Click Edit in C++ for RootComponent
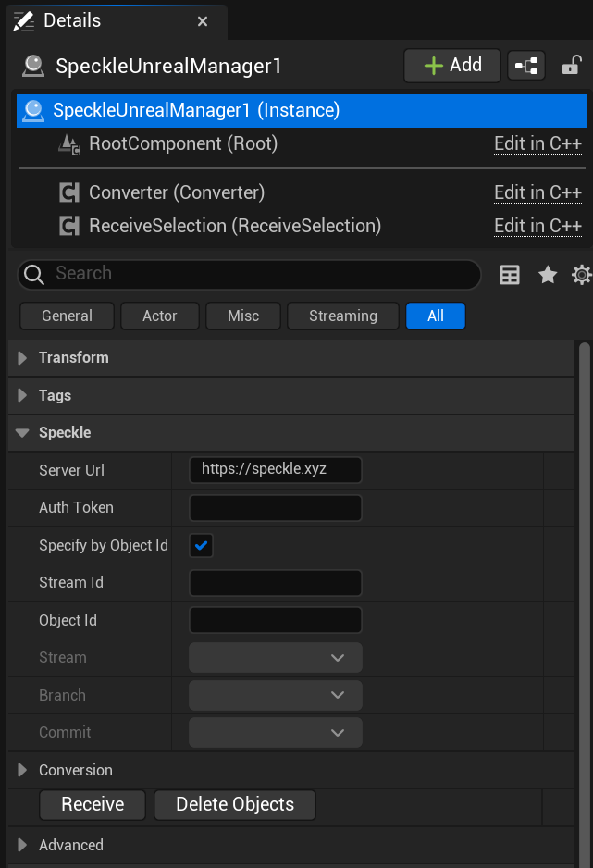The width and height of the screenshot is (593, 868). tap(537, 144)
